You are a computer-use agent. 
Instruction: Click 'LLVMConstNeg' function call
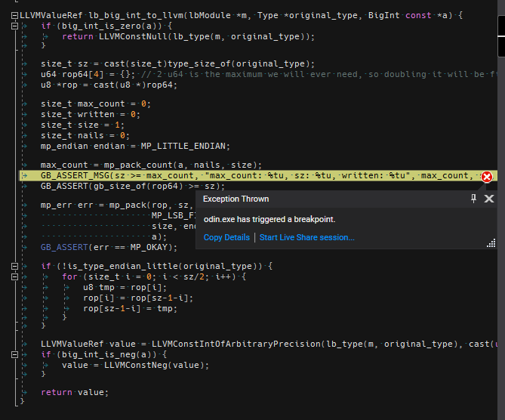pyautogui.click(x=136, y=365)
